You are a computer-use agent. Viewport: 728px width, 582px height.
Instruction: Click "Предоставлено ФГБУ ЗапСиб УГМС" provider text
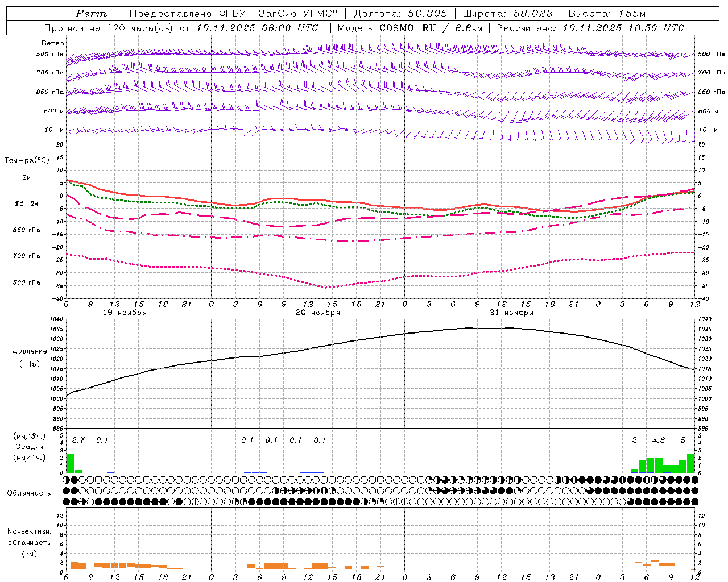[234, 14]
